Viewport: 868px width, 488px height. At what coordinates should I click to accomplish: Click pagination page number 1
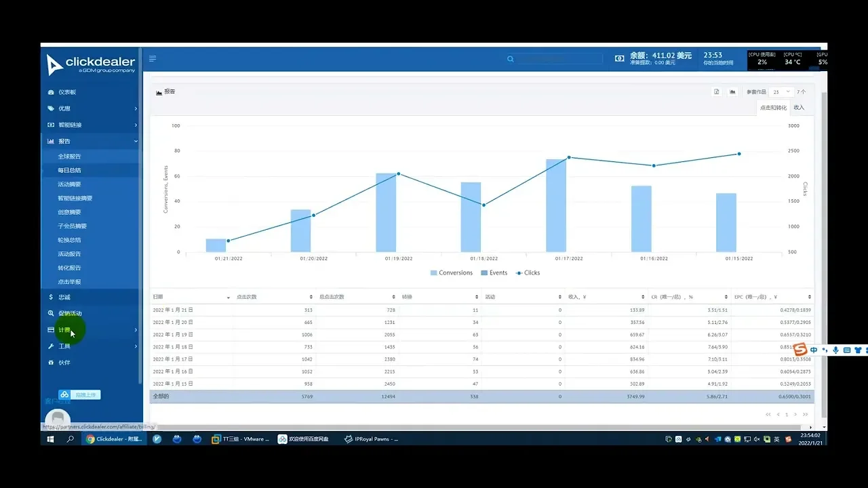(787, 414)
